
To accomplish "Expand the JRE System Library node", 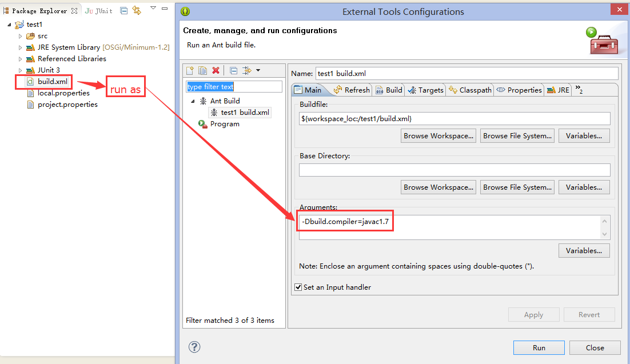I will [21, 47].
